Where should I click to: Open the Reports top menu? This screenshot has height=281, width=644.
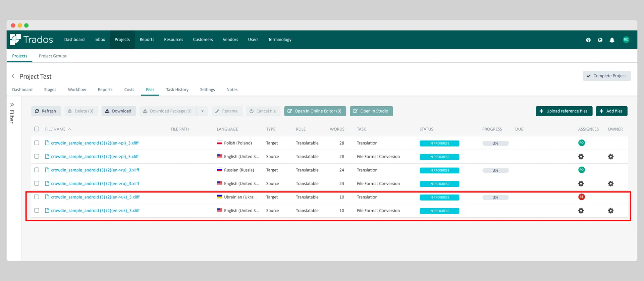[x=147, y=40]
